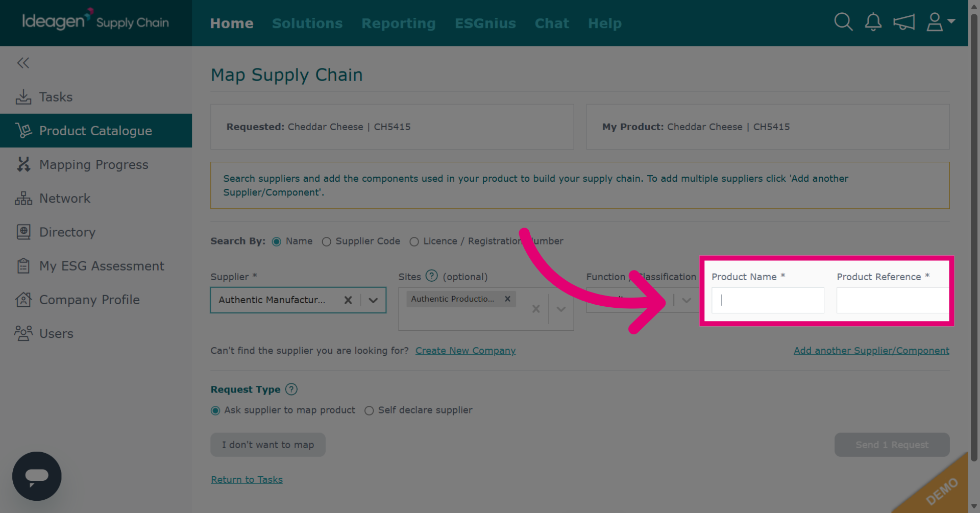The height and width of the screenshot is (513, 980).
Task: Select Search By Name radio button
Action: 276,241
